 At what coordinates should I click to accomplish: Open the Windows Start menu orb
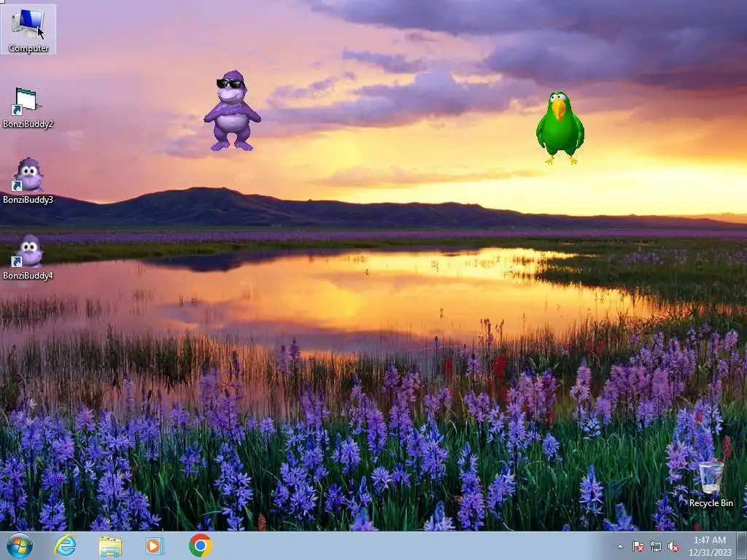pyautogui.click(x=20, y=545)
